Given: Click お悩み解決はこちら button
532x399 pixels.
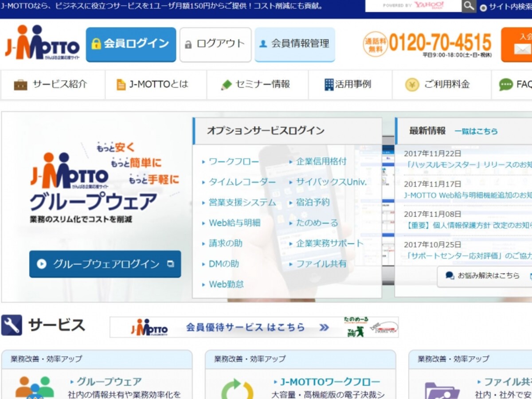Looking at the screenshot, I should click(485, 276).
